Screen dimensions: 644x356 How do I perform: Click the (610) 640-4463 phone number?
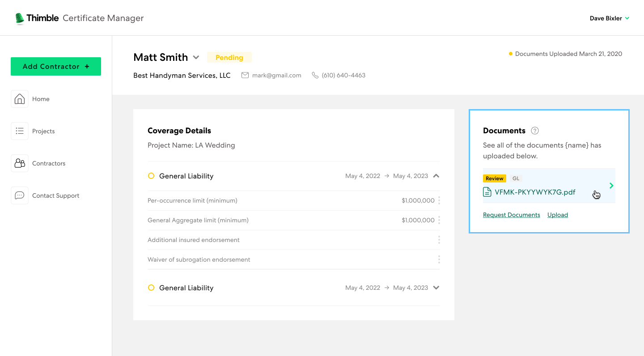[x=343, y=76]
